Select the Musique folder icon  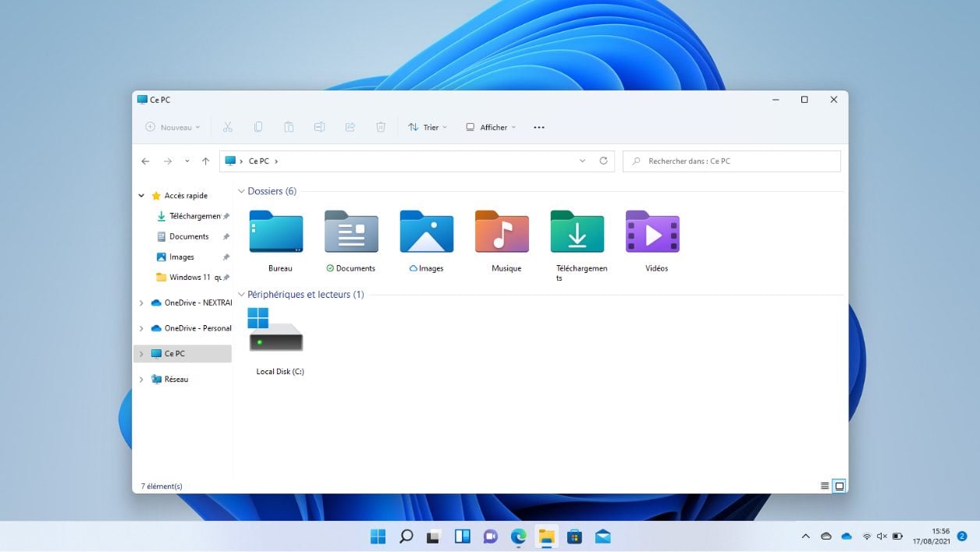click(502, 232)
